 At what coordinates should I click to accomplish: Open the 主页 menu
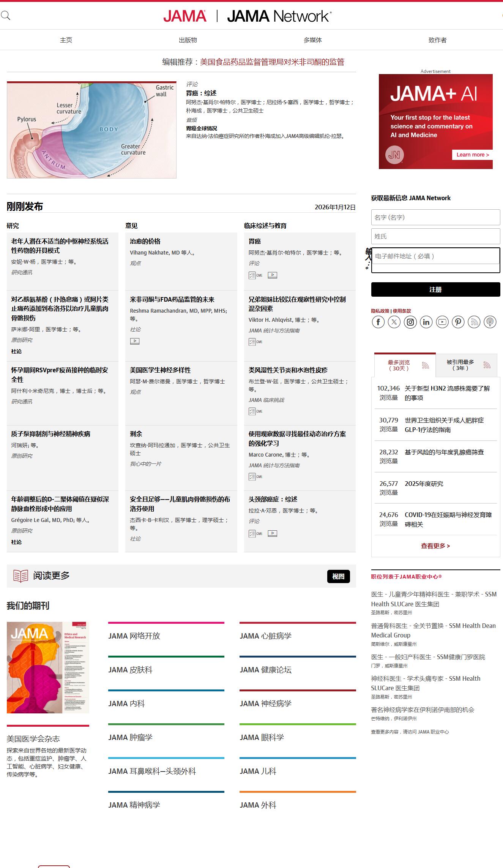pos(66,40)
